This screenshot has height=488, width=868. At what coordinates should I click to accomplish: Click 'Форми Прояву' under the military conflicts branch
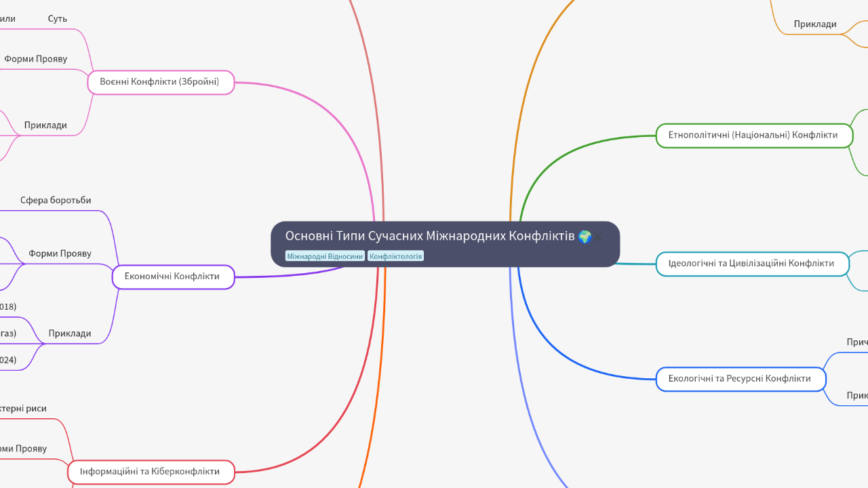point(36,58)
